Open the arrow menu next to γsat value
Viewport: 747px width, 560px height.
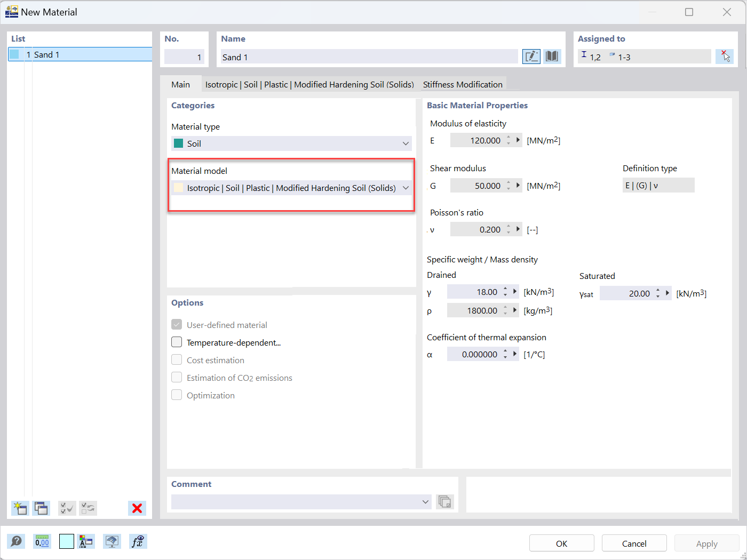click(667, 293)
